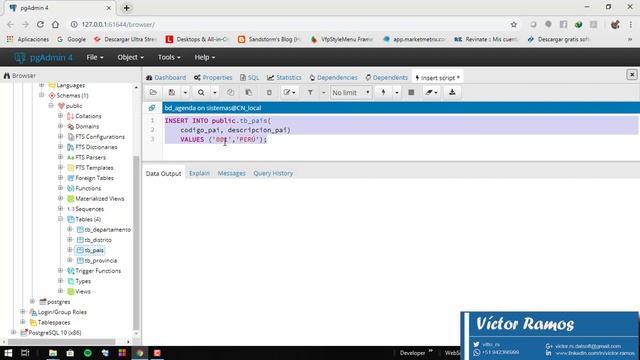Select tb_pais table in tree
The height and width of the screenshot is (360, 640).
coord(94,250)
